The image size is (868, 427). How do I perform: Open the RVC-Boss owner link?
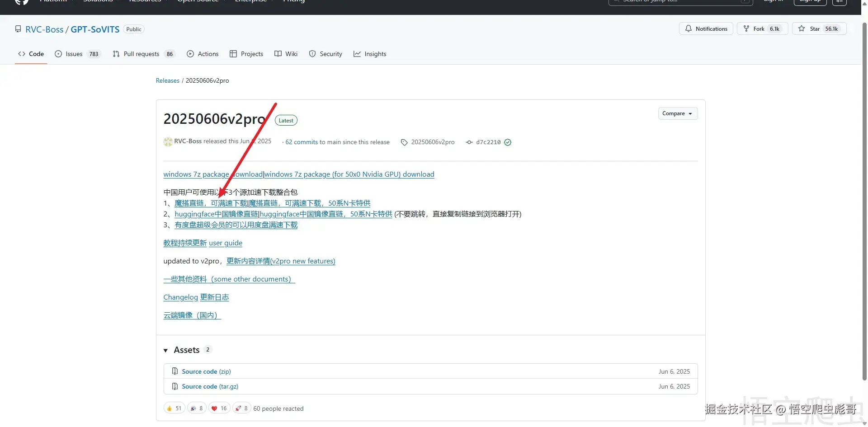click(44, 29)
